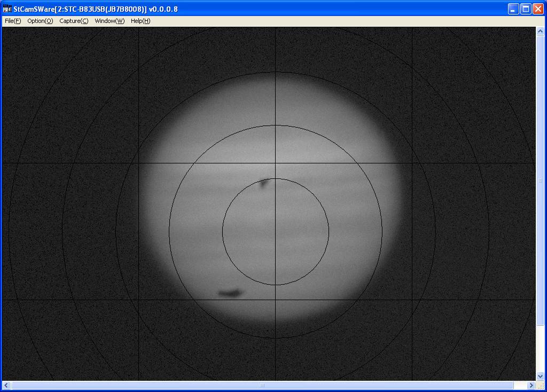Click the vertical scrollbar up arrow
547x392 pixels.
540,31
